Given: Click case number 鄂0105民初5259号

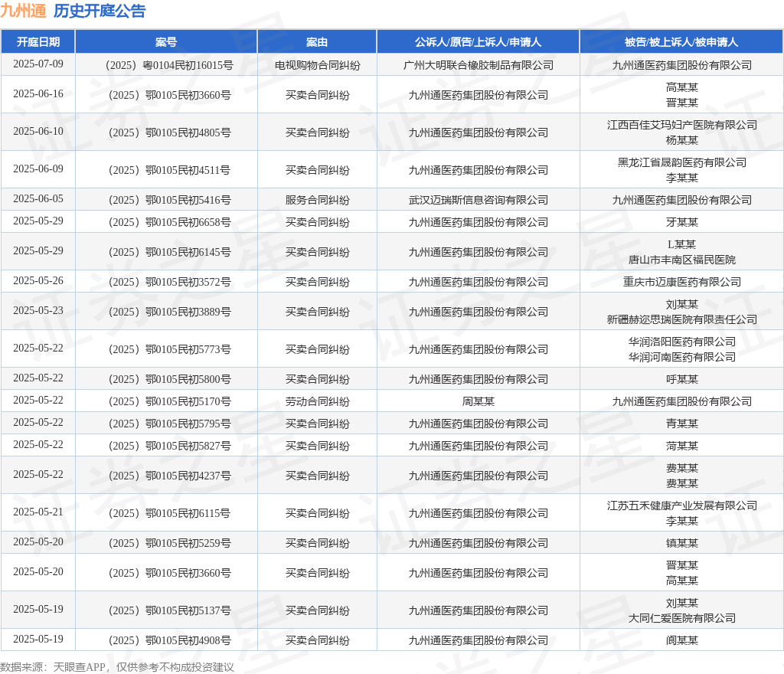Looking at the screenshot, I should pos(169,543).
